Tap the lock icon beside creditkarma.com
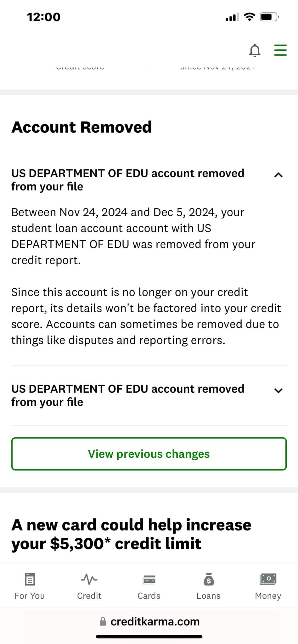 coord(103,621)
